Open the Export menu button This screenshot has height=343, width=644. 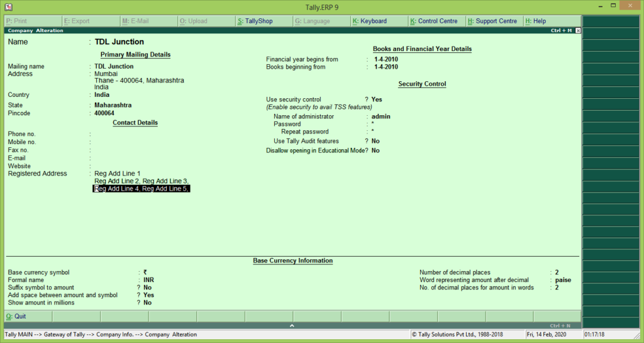(91, 21)
